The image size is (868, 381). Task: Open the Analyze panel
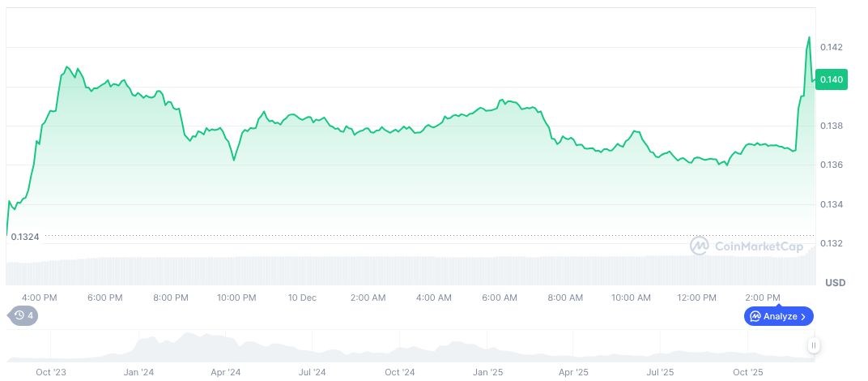pos(778,316)
